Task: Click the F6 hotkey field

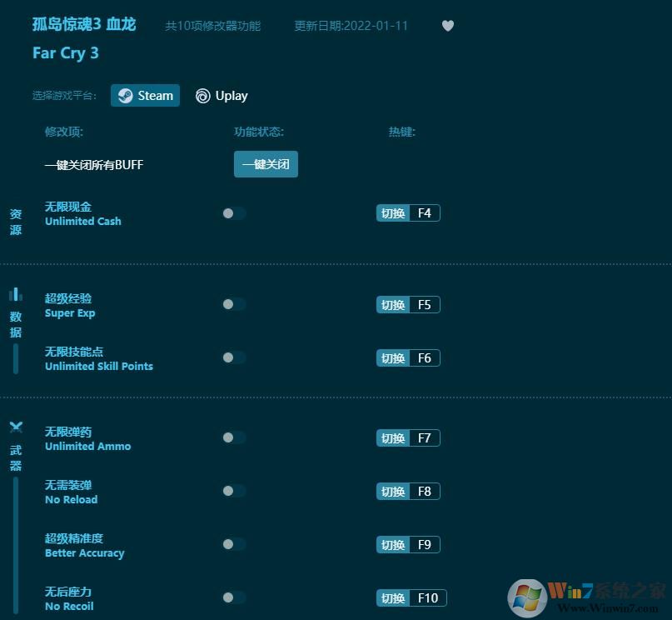Action: (425, 358)
